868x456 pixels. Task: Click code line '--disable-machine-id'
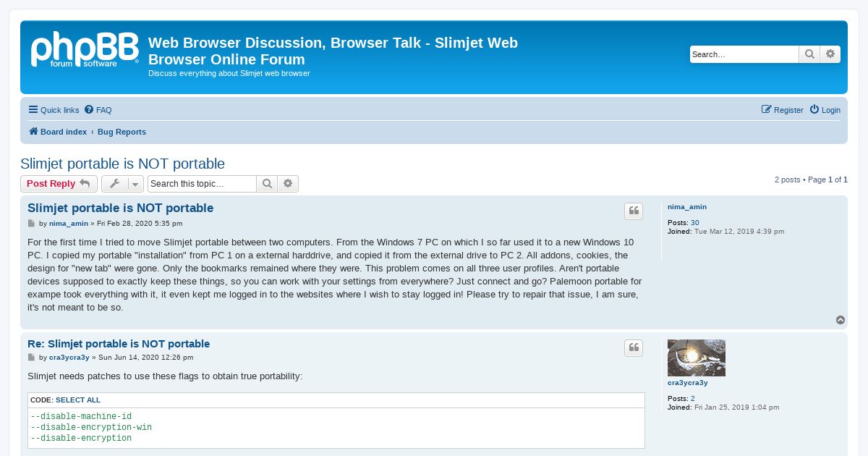click(81, 417)
